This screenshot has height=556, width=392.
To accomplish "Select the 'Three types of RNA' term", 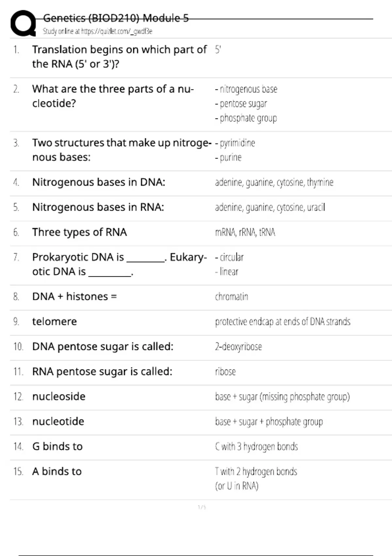I will pyautogui.click(x=79, y=232).
